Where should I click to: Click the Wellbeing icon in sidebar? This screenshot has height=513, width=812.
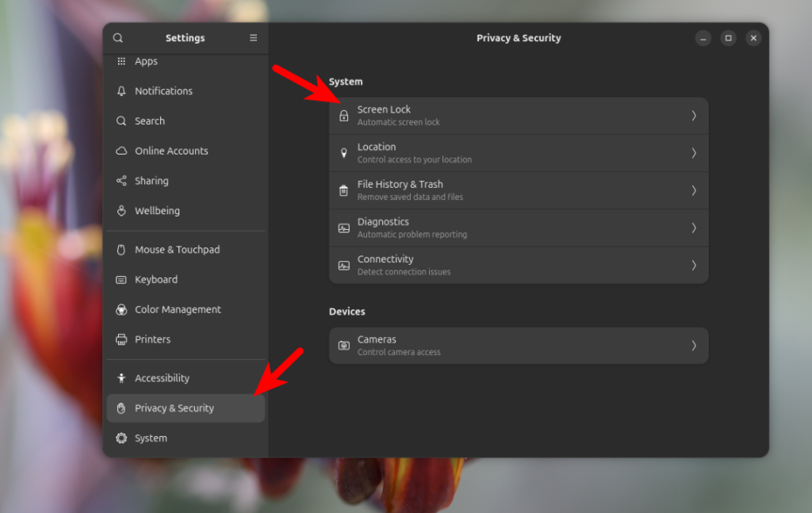point(121,211)
